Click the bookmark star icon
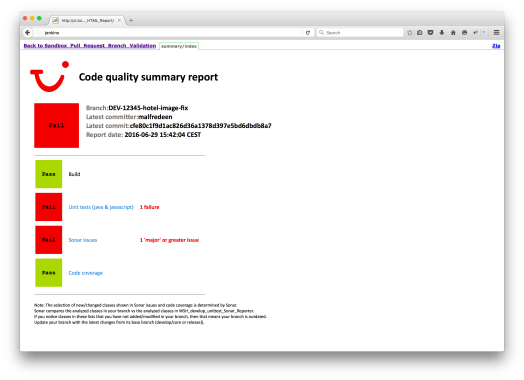Image resolution: width=524 pixels, height=380 pixels. [x=410, y=32]
